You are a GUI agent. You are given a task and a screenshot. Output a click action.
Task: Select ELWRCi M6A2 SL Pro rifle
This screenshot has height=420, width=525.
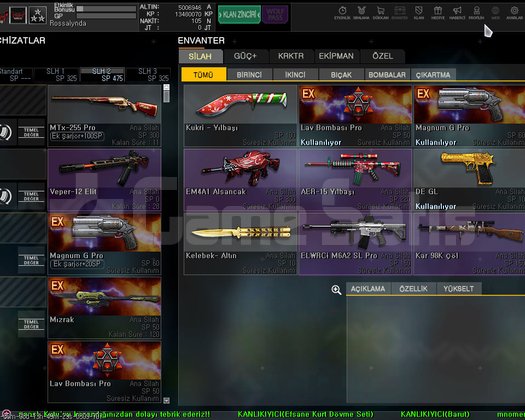(x=355, y=243)
